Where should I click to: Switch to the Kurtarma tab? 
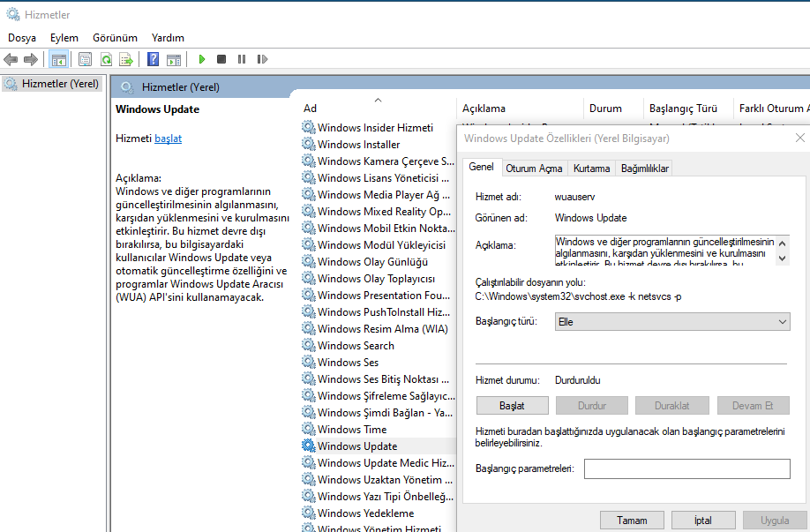[591, 169]
